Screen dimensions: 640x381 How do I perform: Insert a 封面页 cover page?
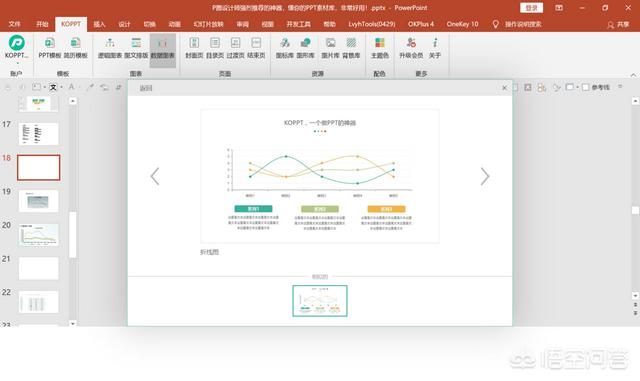pyautogui.click(x=194, y=48)
